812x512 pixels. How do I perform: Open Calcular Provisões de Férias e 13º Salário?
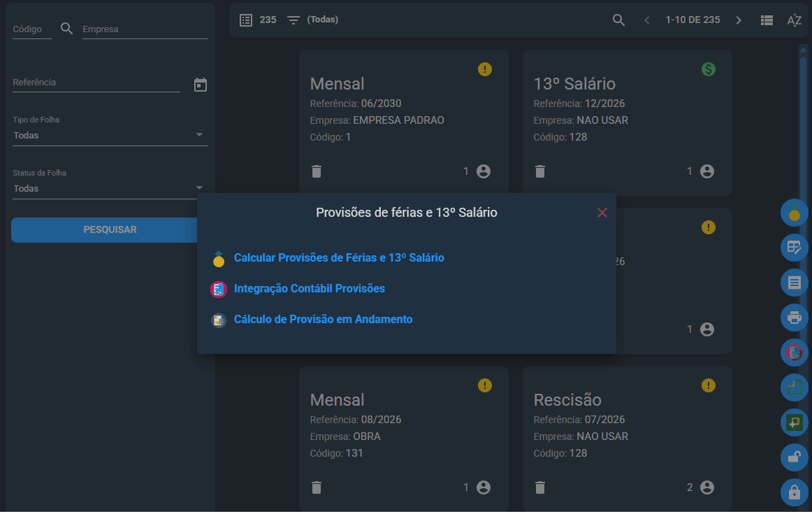339,257
